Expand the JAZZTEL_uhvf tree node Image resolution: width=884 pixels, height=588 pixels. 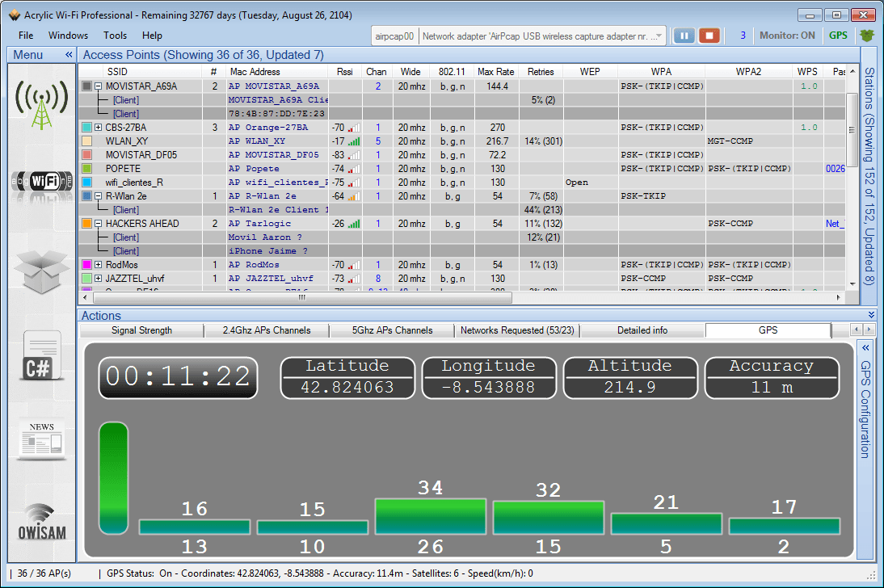click(x=98, y=279)
